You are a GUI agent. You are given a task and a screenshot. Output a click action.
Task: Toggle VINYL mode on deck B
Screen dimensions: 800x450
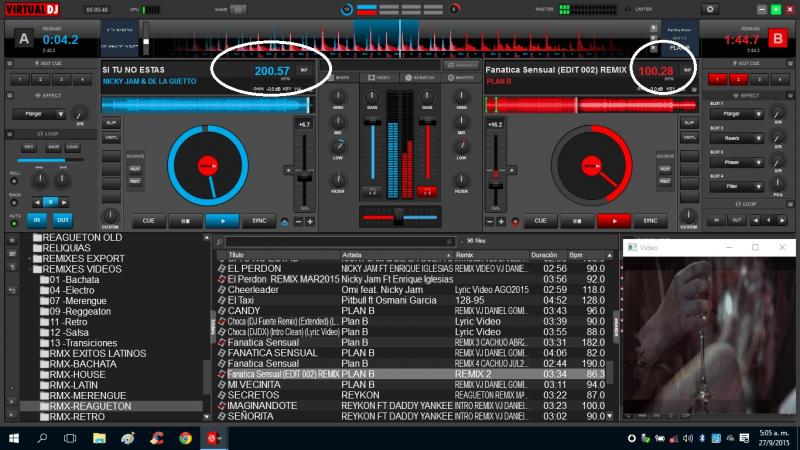coord(689,138)
